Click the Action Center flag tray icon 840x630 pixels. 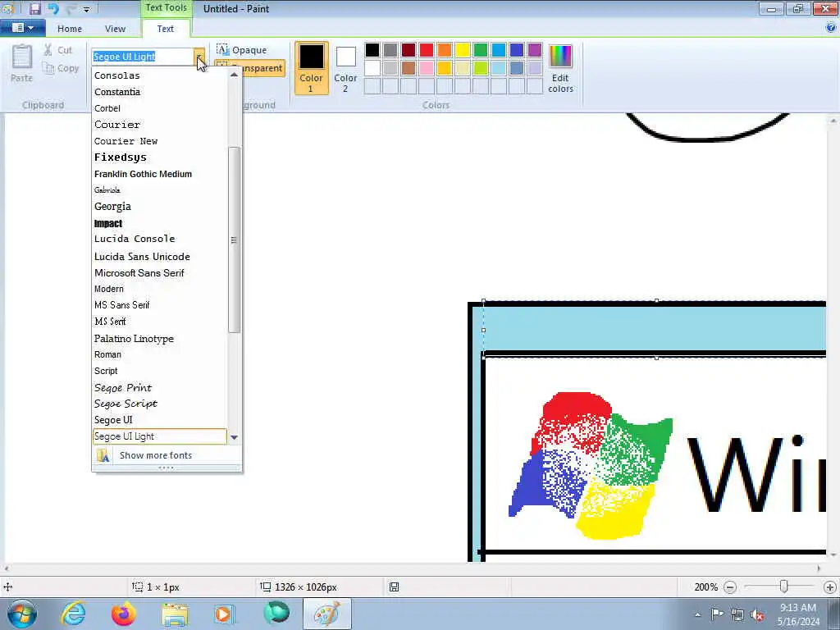click(716, 614)
